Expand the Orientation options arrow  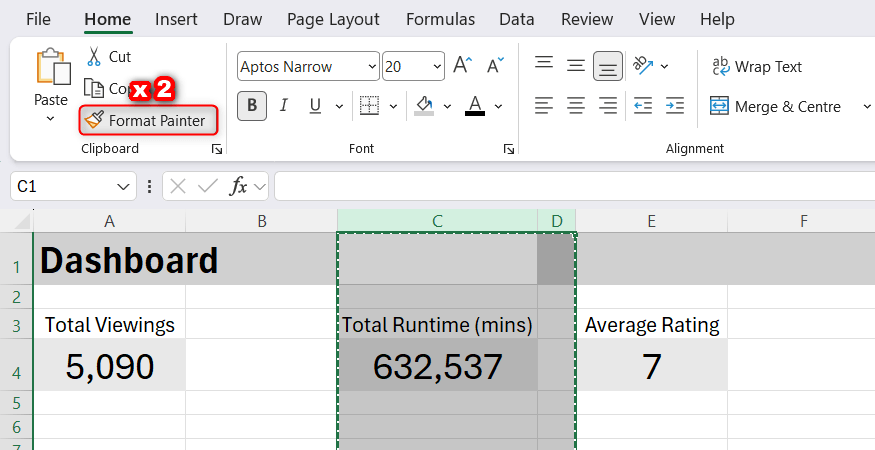pyautogui.click(x=664, y=66)
